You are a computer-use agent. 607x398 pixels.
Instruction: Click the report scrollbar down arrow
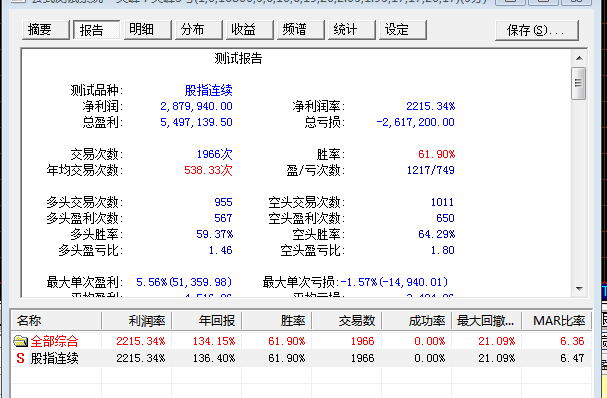pyautogui.click(x=579, y=288)
